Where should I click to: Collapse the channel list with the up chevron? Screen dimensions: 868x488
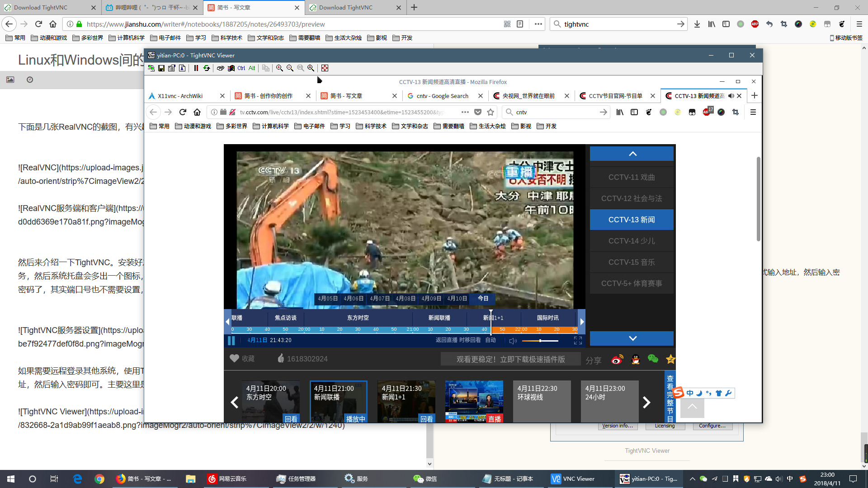coord(632,153)
